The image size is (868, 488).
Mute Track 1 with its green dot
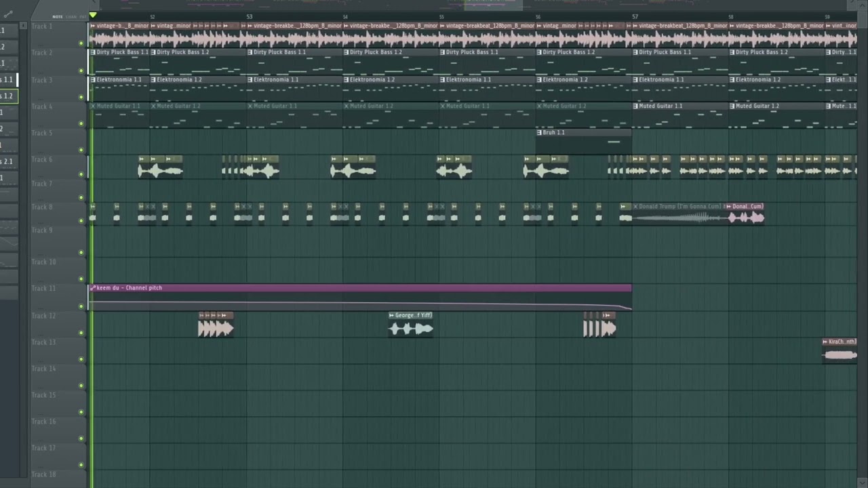(81, 43)
